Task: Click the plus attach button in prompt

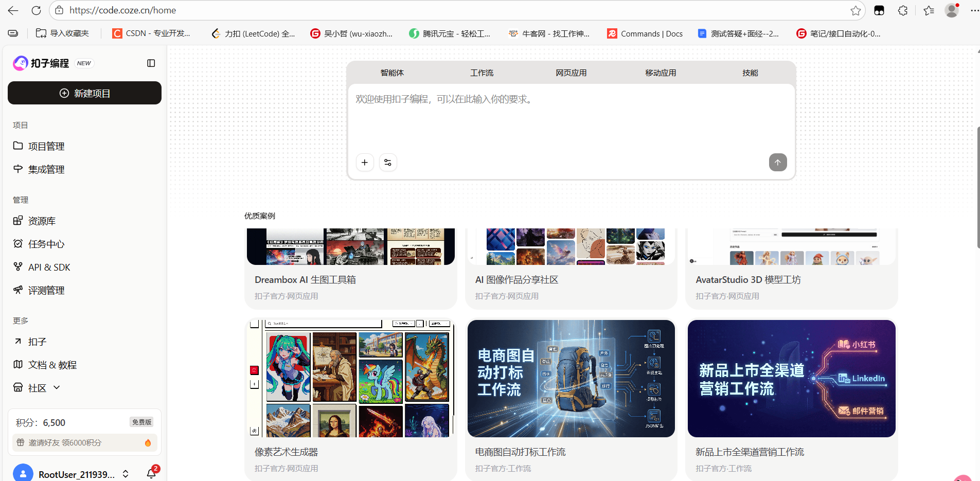Action: 365,163
